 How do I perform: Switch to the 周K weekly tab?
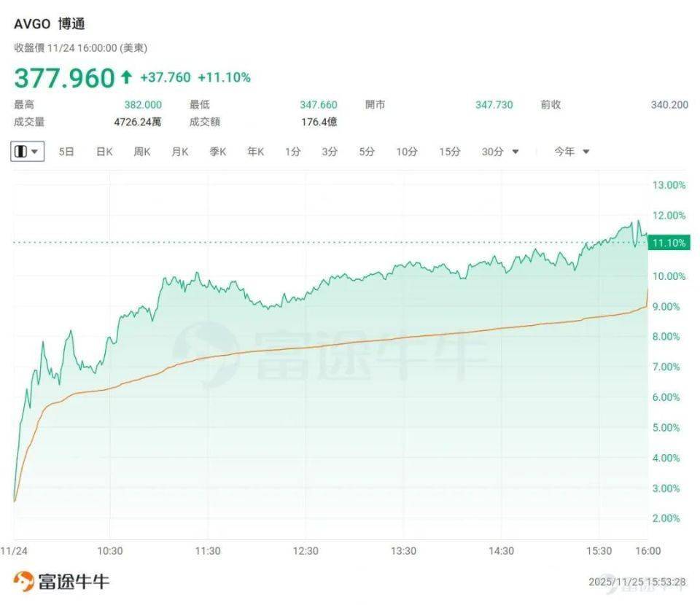141,152
